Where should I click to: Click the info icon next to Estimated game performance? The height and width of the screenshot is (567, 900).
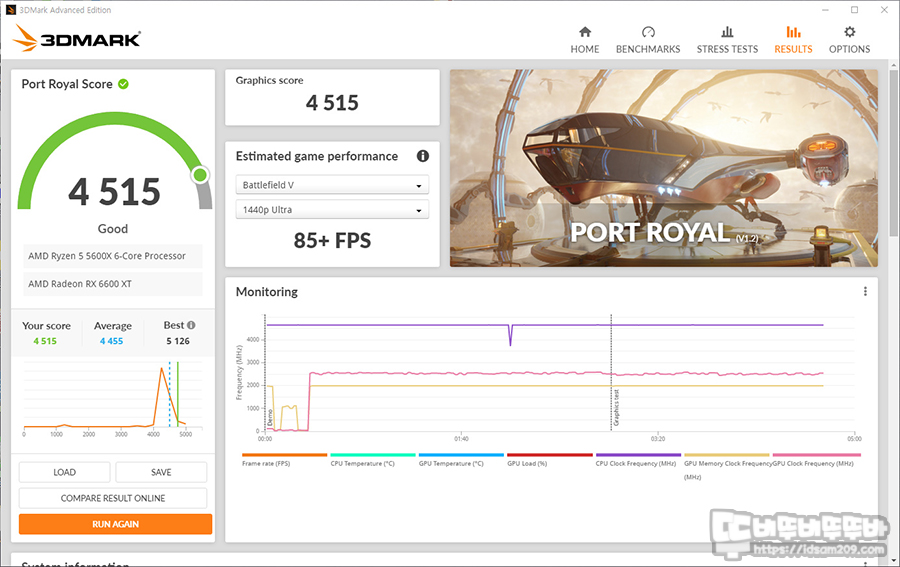click(x=423, y=156)
